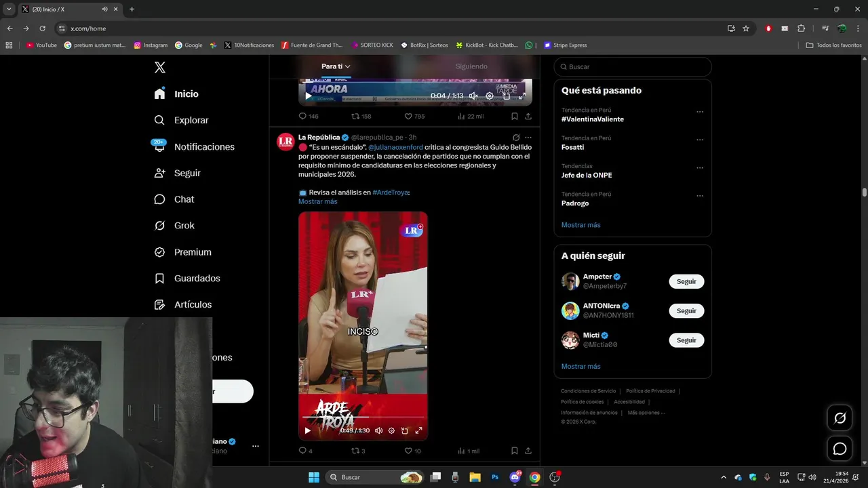Open Arde Troya video in picture-in-picture
This screenshot has height=488, width=868.
click(405, 430)
